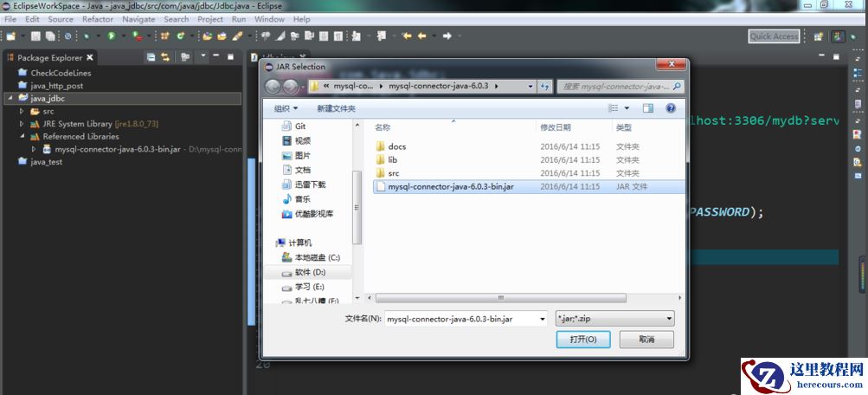The height and width of the screenshot is (395, 868).
Task: Click the green Run button icon
Action: coord(112,36)
